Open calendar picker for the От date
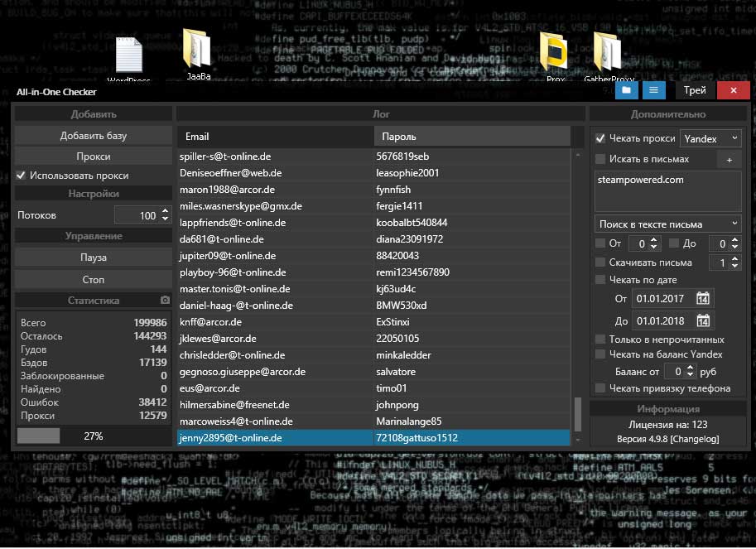This screenshot has height=549, width=756. 703,299
